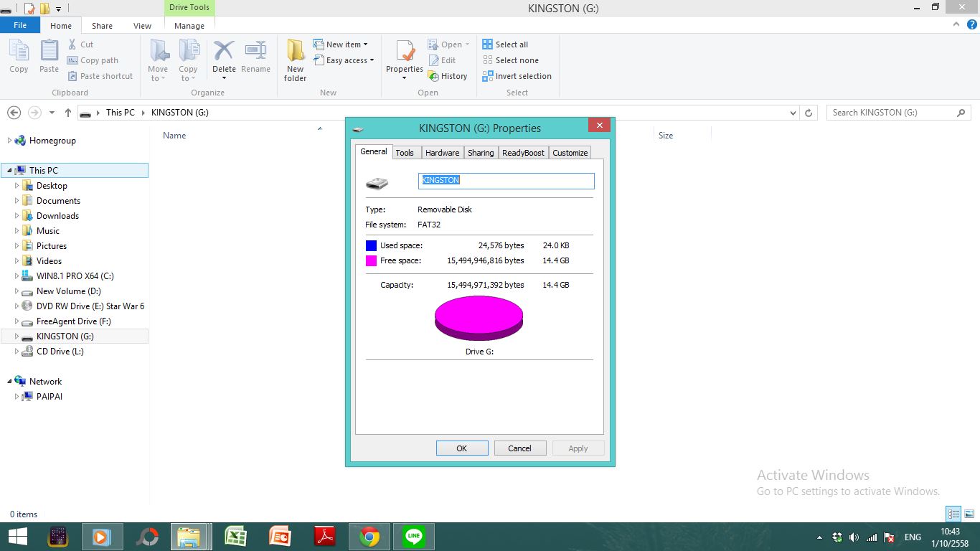Select WIN8.1 PRO X64 (C:) drive

click(x=75, y=276)
